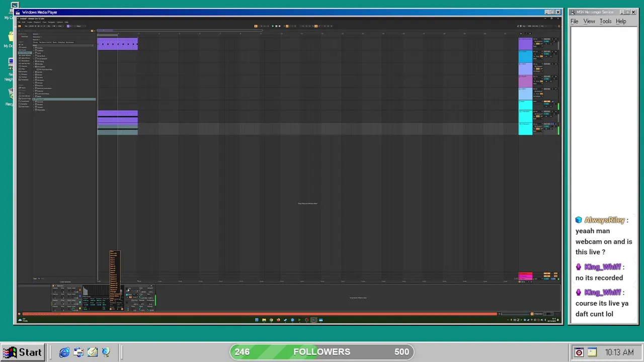The width and height of the screenshot is (644, 362).
Task: Open the Create menu in Ableton Live
Action: pyautogui.click(x=30, y=22)
